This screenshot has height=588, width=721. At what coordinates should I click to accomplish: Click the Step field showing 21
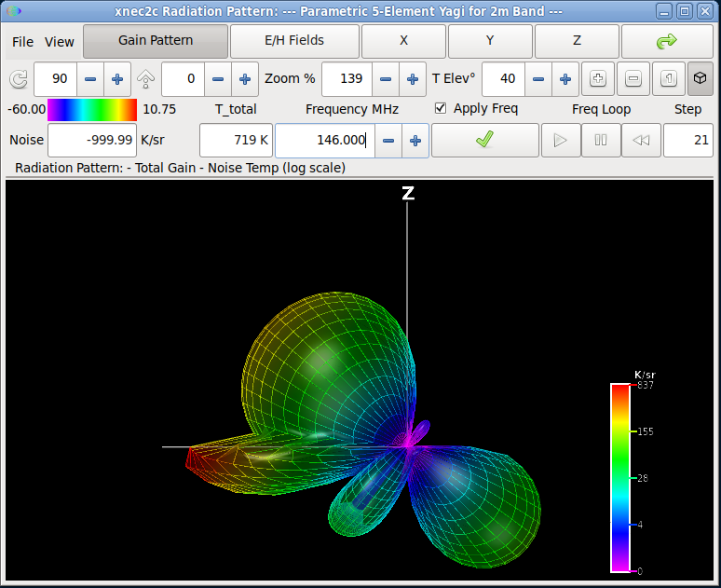(x=688, y=141)
